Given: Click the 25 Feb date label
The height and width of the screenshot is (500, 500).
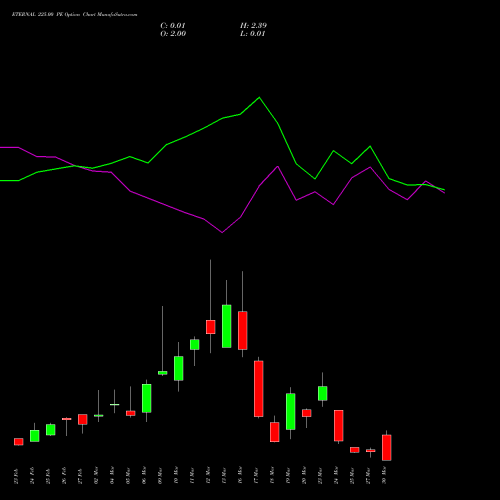Looking at the screenshot, I should (48, 476).
